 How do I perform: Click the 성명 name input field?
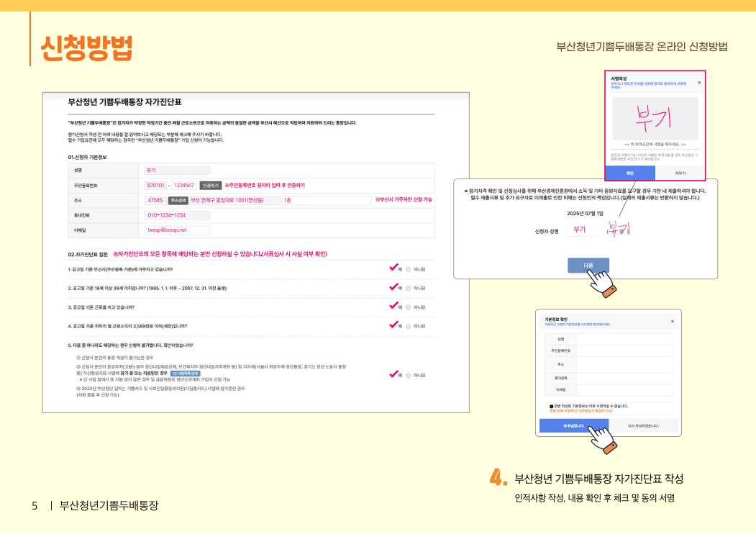tap(177, 170)
